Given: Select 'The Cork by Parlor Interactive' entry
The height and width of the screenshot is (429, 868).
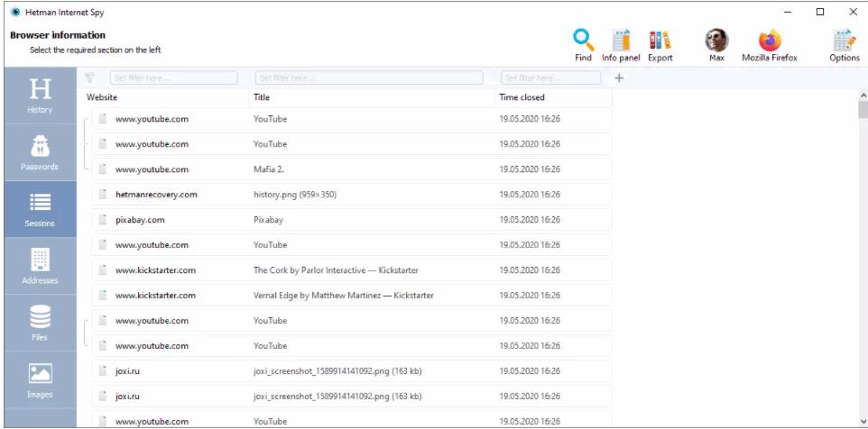Looking at the screenshot, I should pos(336,270).
